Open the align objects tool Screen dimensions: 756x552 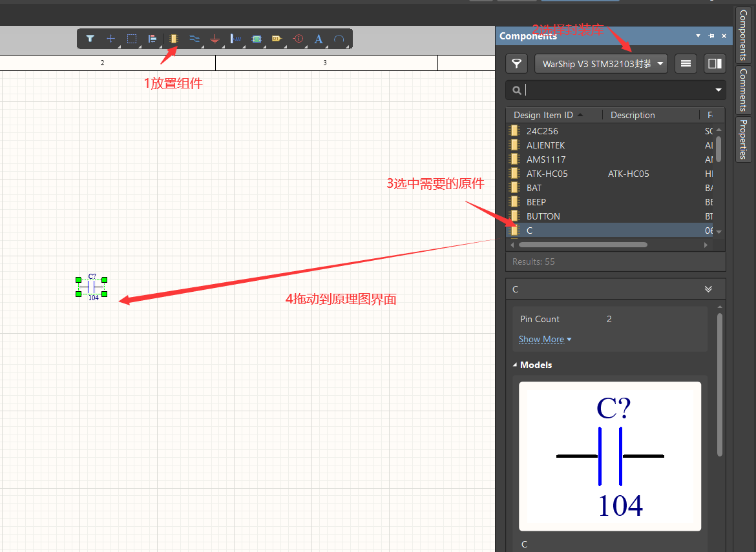pyautogui.click(x=152, y=39)
